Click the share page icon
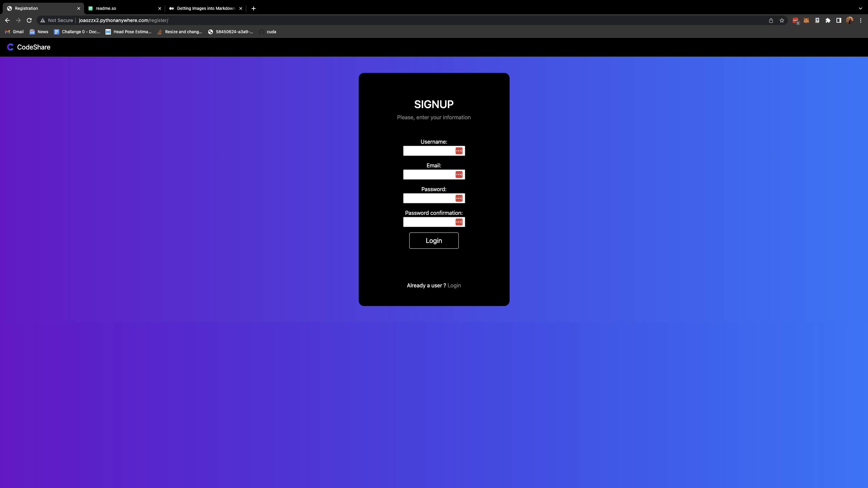Viewport: 868px width, 488px height. pyautogui.click(x=771, y=20)
